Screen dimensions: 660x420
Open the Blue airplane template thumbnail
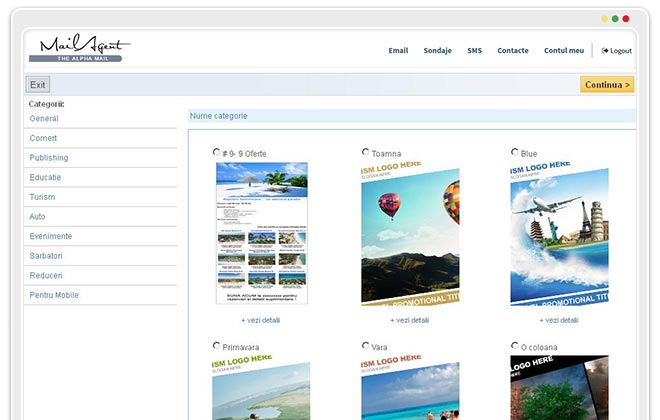tap(559, 233)
